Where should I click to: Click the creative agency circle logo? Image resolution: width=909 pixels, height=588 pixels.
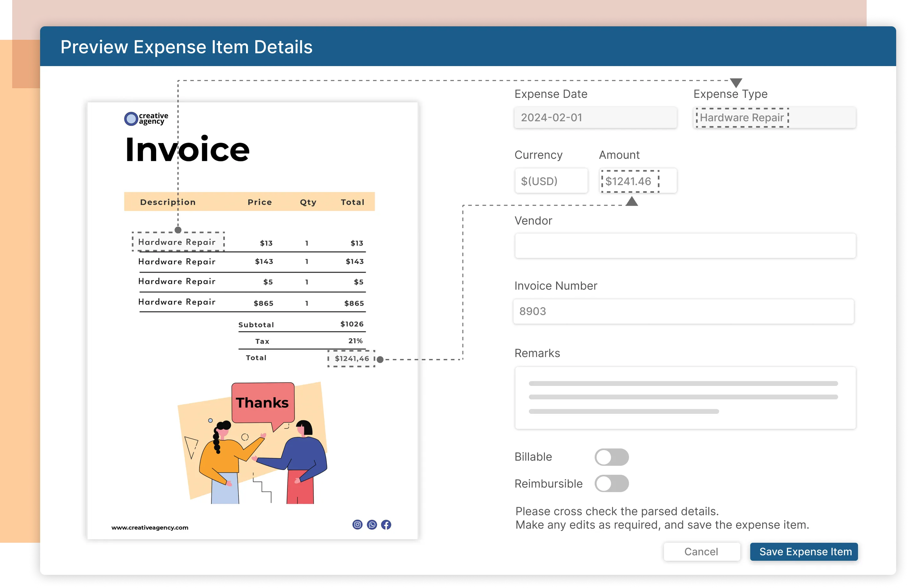[x=131, y=119]
